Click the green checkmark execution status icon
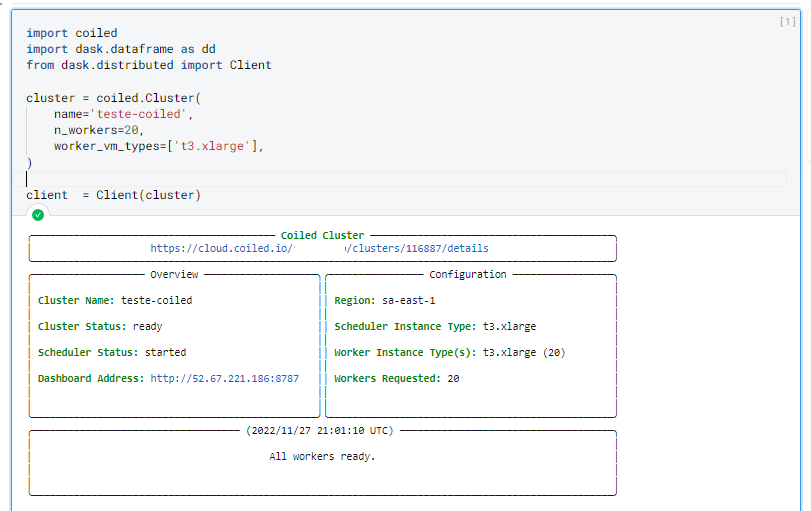811x511 pixels. point(38,214)
